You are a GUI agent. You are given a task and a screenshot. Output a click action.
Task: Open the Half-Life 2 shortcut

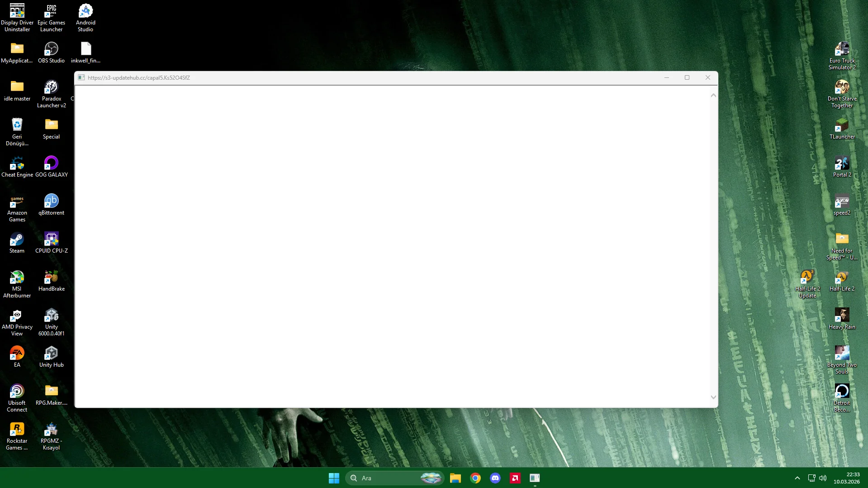pyautogui.click(x=842, y=281)
